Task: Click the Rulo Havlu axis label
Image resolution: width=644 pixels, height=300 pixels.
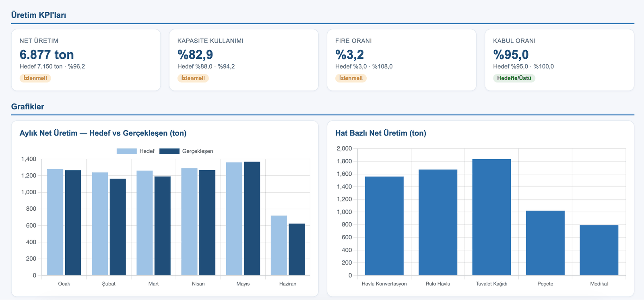Action: tap(438, 284)
